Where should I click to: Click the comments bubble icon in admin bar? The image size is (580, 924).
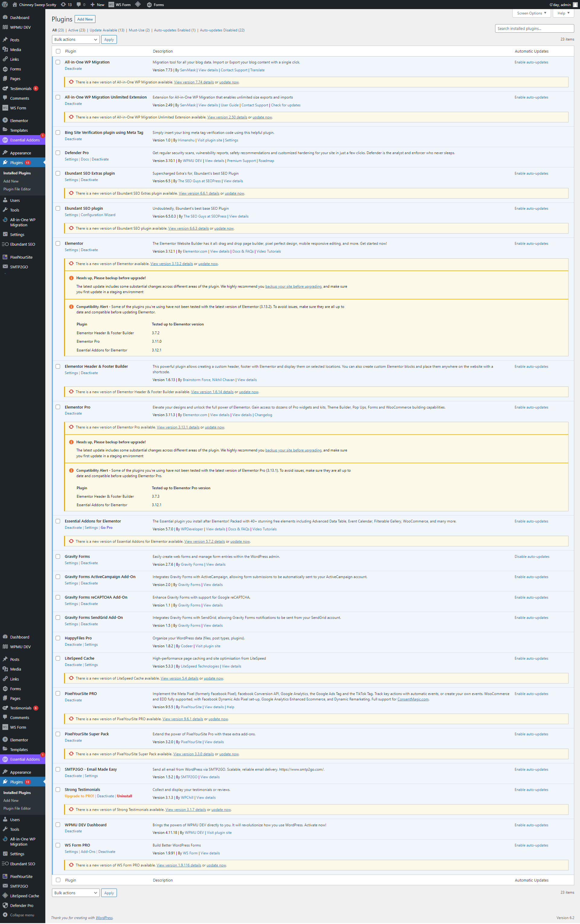(79, 5)
